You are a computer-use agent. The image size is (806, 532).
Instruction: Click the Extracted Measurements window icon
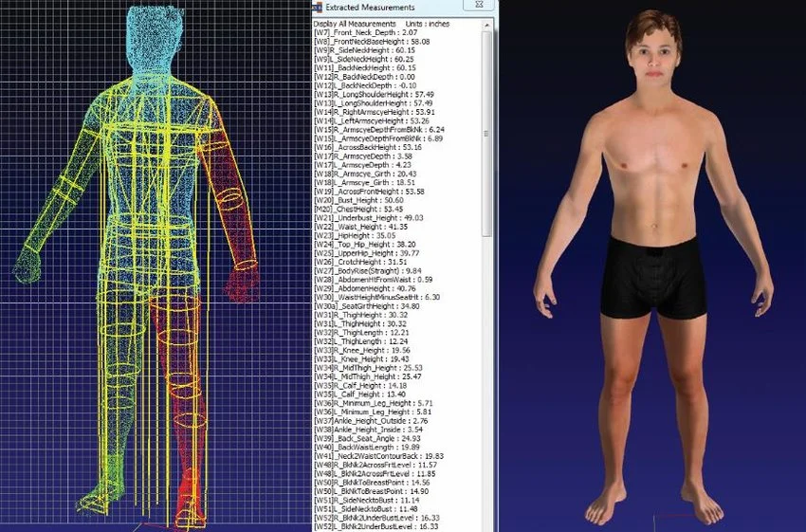click(318, 7)
